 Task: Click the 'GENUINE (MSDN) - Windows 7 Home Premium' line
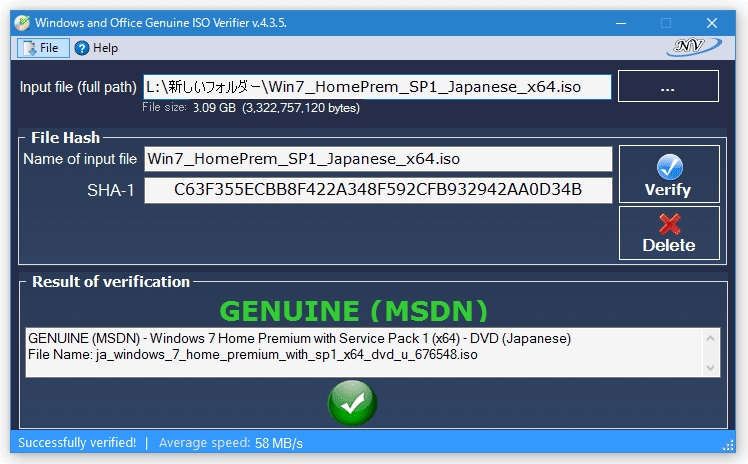pyautogui.click(x=300, y=339)
